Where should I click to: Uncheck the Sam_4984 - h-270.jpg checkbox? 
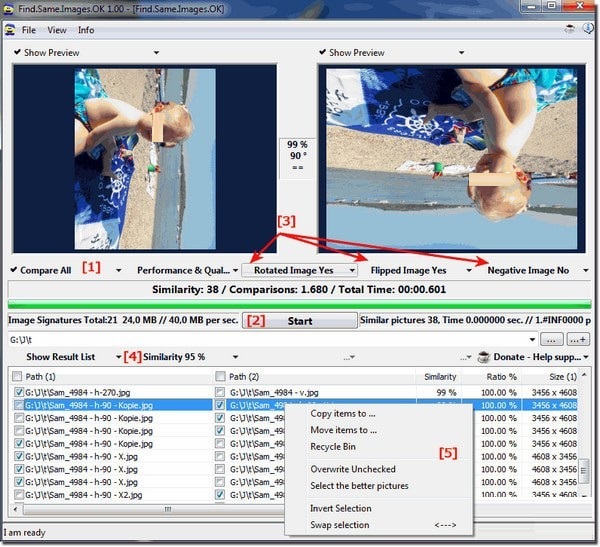[x=19, y=392]
